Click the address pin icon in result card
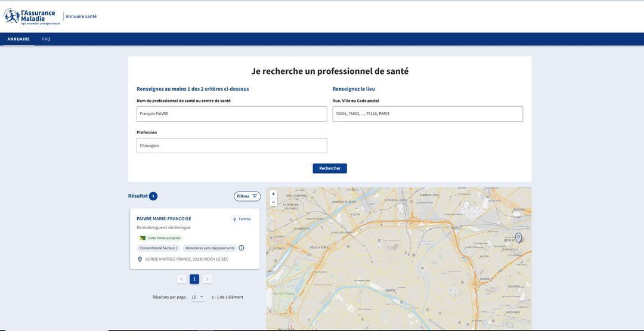Screen dimensions: 644x331 click(140, 259)
